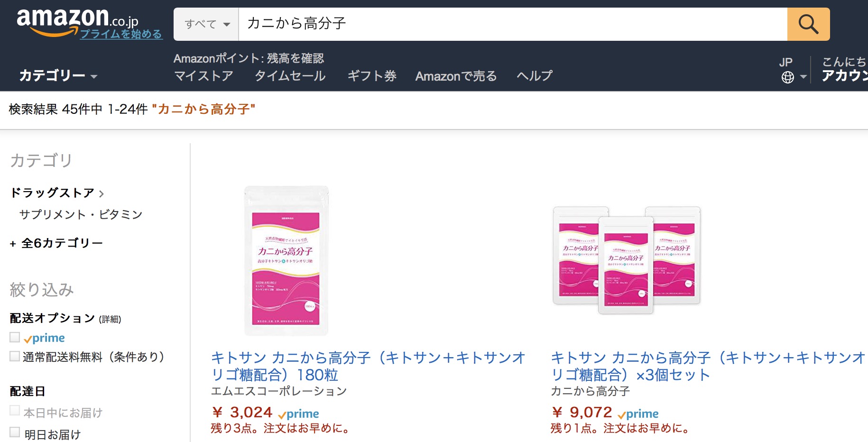Tick the 明日お届け delivery checkbox
The width and height of the screenshot is (868, 442).
(x=15, y=432)
